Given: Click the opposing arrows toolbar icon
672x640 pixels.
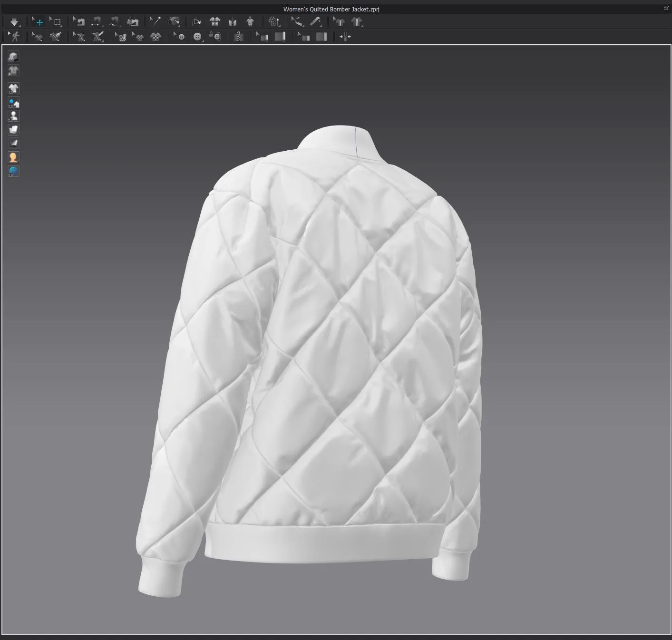Looking at the screenshot, I should (345, 37).
